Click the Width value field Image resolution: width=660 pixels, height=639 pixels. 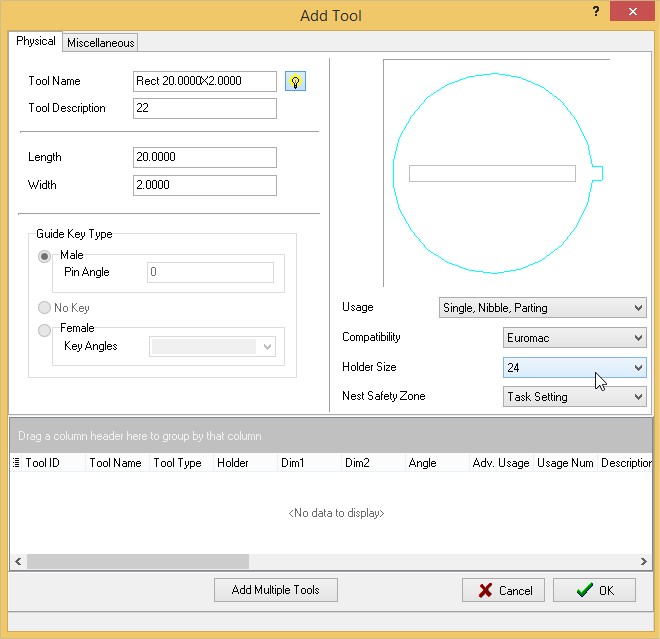point(204,185)
